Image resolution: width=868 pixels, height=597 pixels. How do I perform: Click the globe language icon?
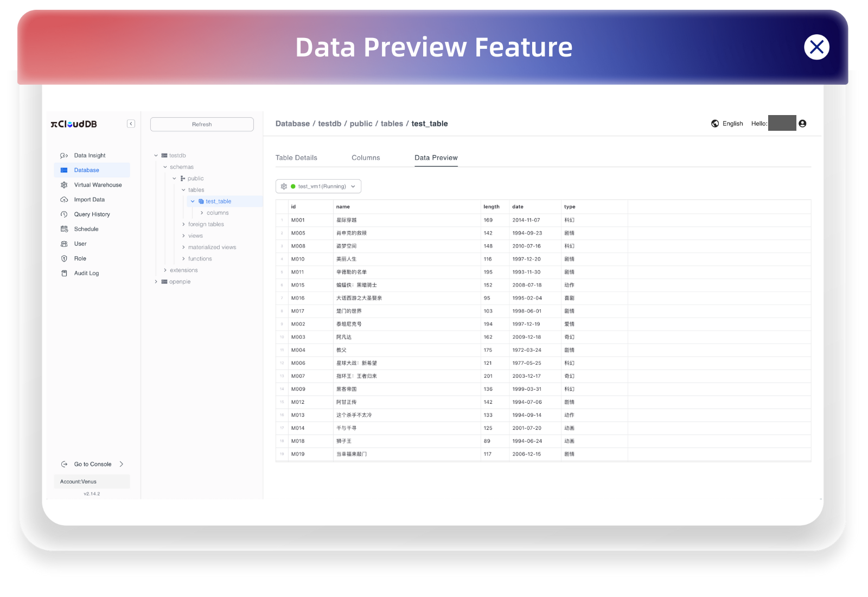pyautogui.click(x=715, y=124)
